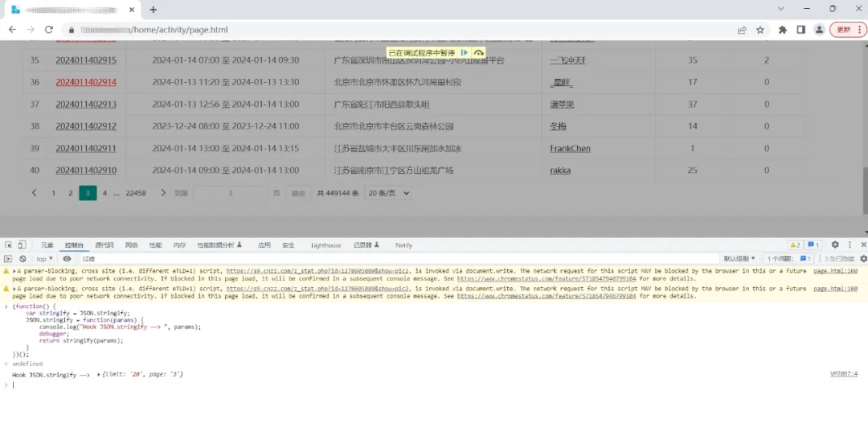The width and height of the screenshot is (868, 436).
Task: Open activity link 2024011402915
Action: [x=86, y=60]
